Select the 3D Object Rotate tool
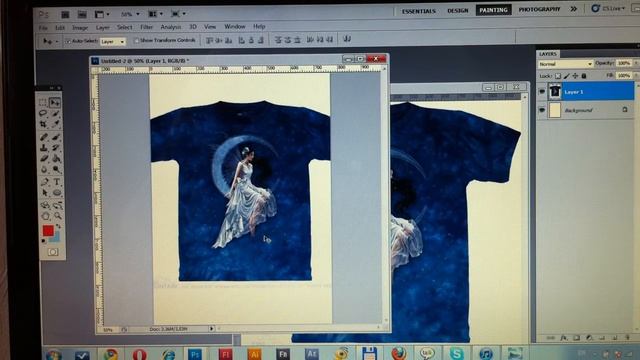This screenshot has width=640, height=360. tap(45, 205)
